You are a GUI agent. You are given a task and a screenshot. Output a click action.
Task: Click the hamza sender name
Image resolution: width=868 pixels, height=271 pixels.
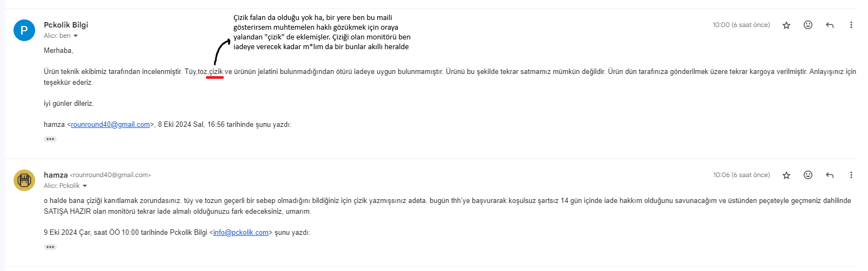tap(56, 175)
